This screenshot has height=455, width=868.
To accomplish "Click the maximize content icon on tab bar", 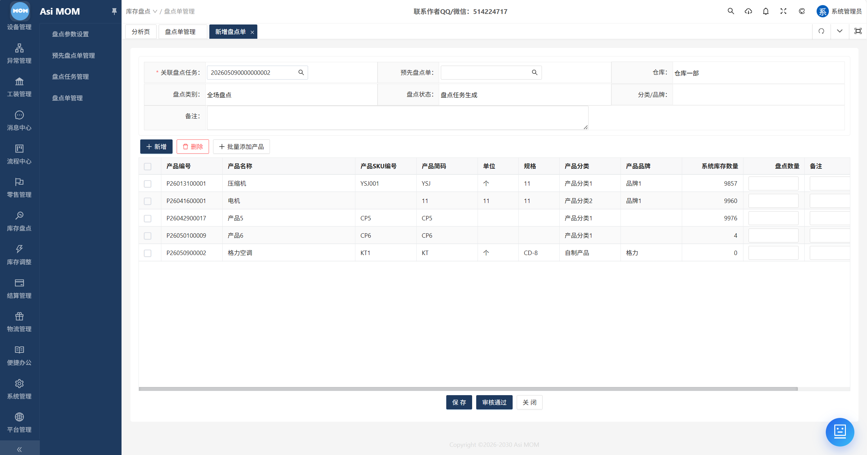I will pyautogui.click(x=858, y=31).
